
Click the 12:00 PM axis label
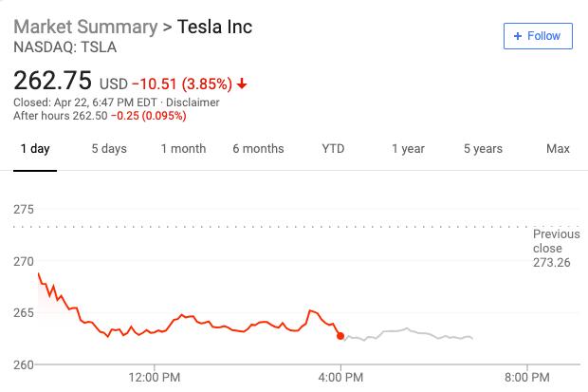pyautogui.click(x=154, y=378)
